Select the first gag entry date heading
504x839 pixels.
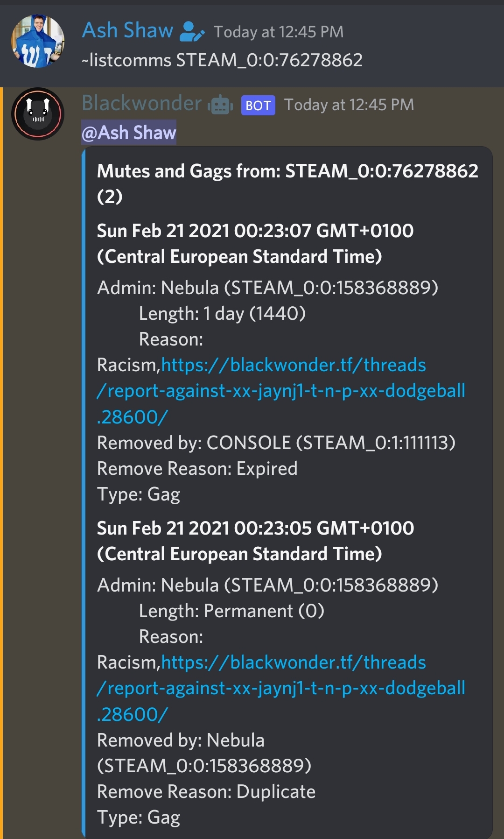[x=255, y=243]
